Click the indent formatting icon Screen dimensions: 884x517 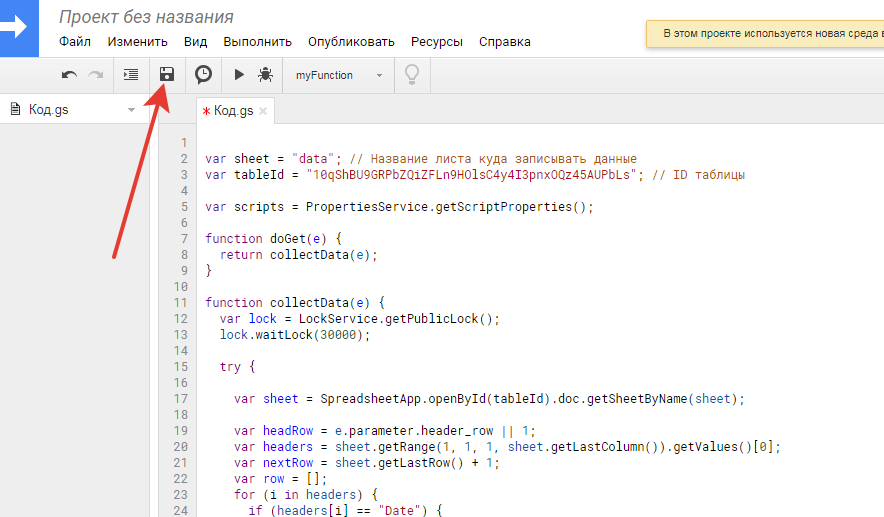pos(131,74)
